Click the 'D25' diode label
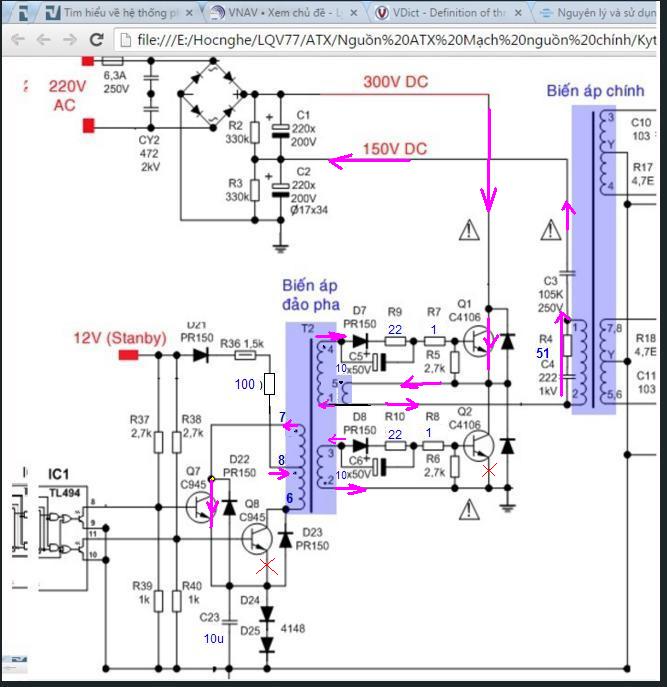The height and width of the screenshot is (687, 667). pos(250,630)
